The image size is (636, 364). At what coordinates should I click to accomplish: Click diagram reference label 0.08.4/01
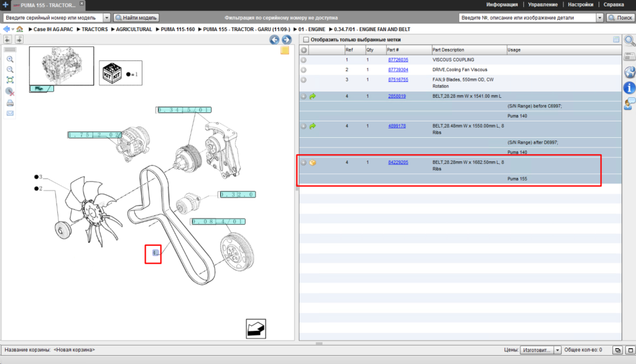click(x=218, y=222)
